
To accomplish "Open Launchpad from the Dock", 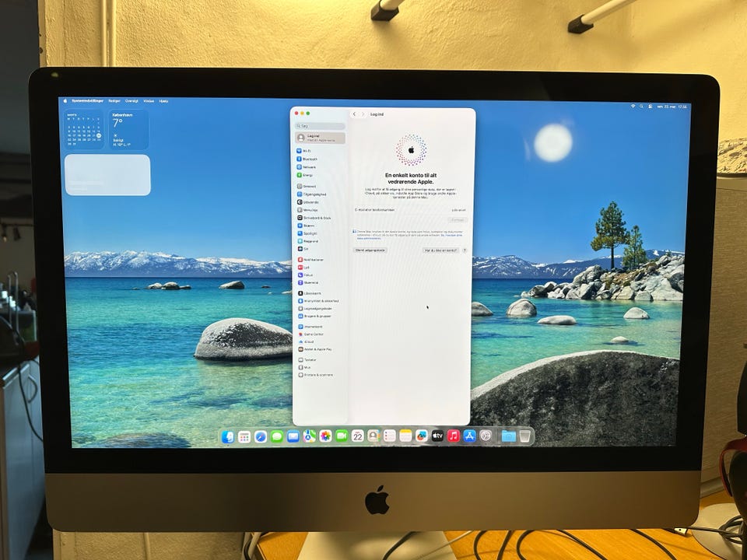I will pos(244,436).
